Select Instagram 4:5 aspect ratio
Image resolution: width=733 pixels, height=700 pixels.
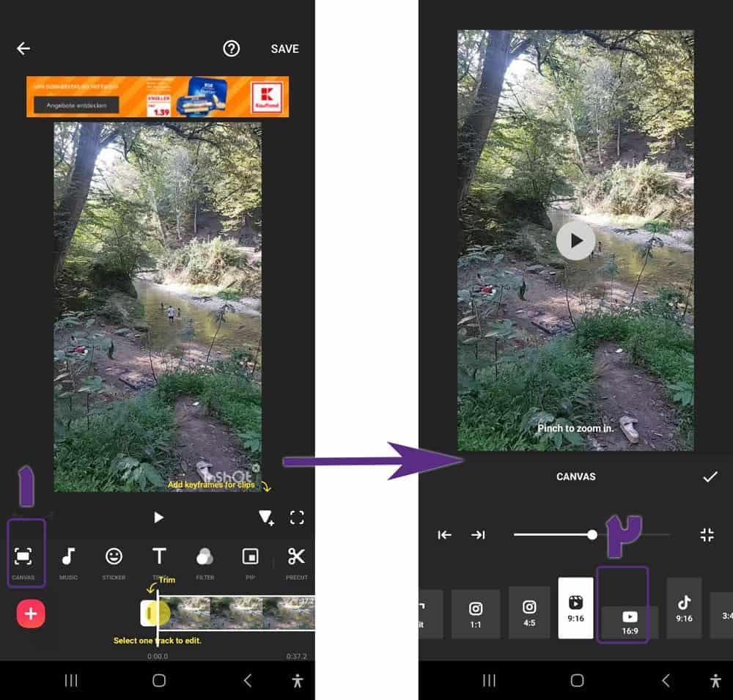point(529,612)
